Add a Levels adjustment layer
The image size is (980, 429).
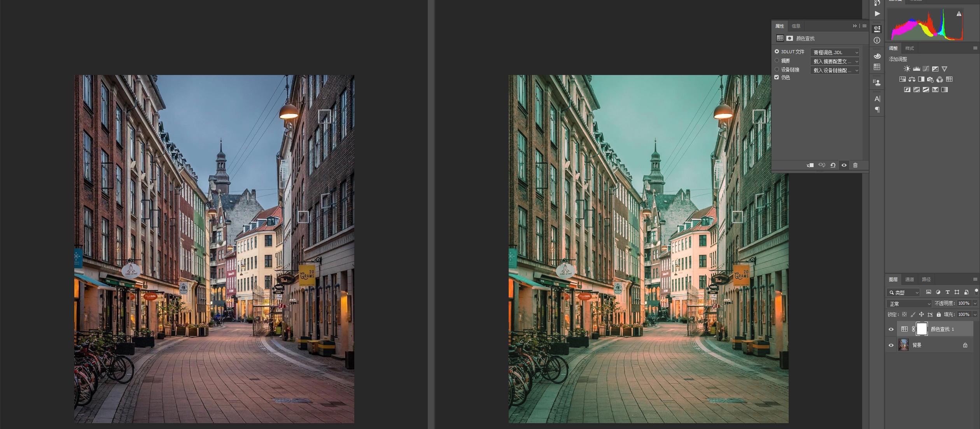916,69
